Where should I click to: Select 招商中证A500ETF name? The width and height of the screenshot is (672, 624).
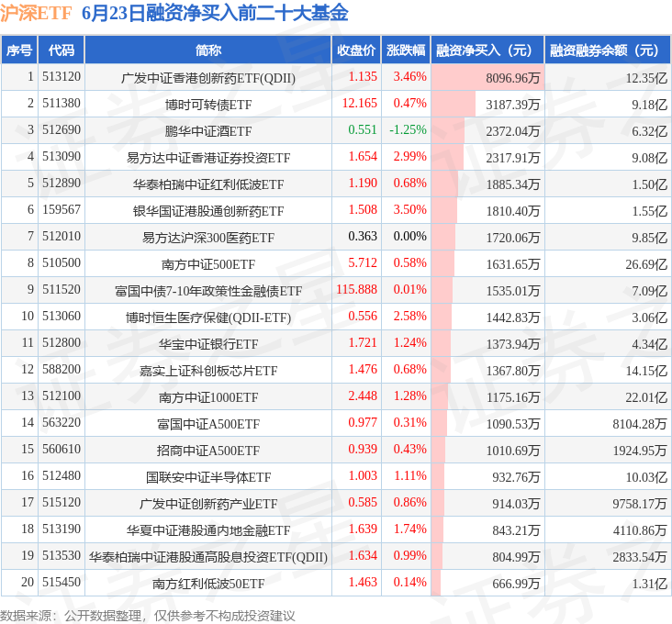tap(208, 451)
